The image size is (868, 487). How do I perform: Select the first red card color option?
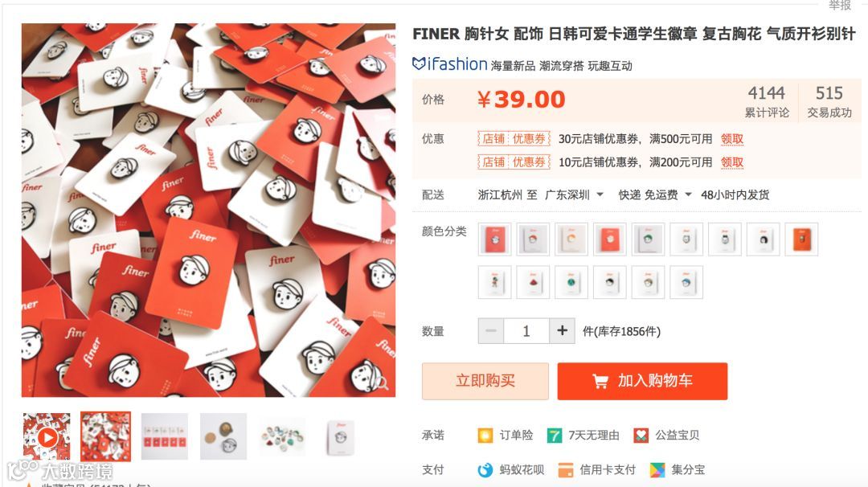pos(494,239)
